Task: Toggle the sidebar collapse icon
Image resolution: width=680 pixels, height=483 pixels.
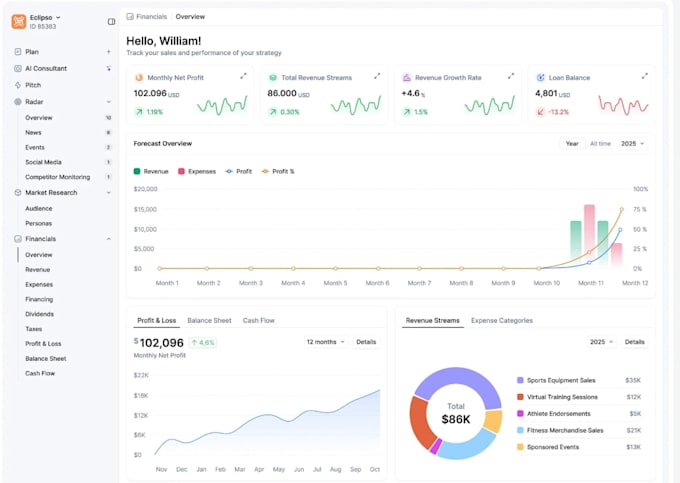Action: pyautogui.click(x=111, y=22)
